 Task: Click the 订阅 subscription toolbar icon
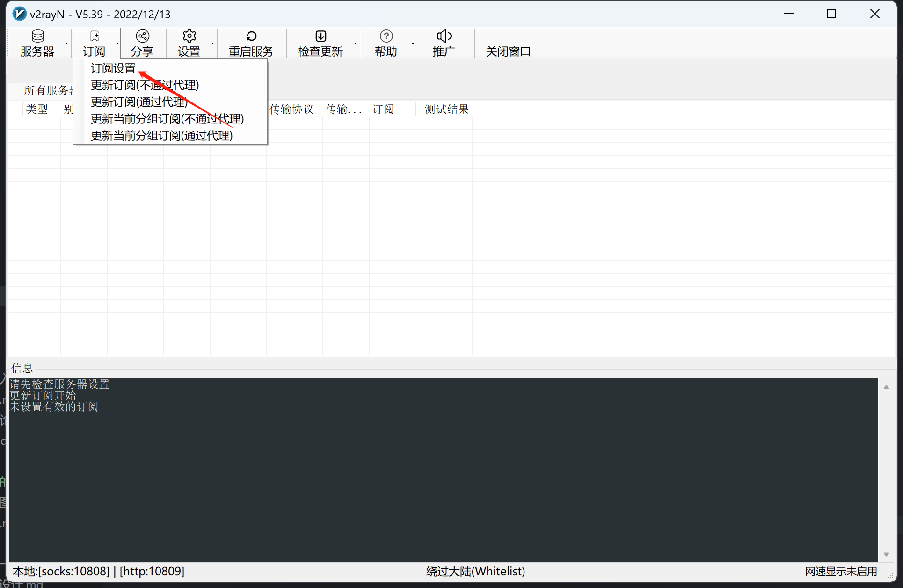pyautogui.click(x=95, y=36)
